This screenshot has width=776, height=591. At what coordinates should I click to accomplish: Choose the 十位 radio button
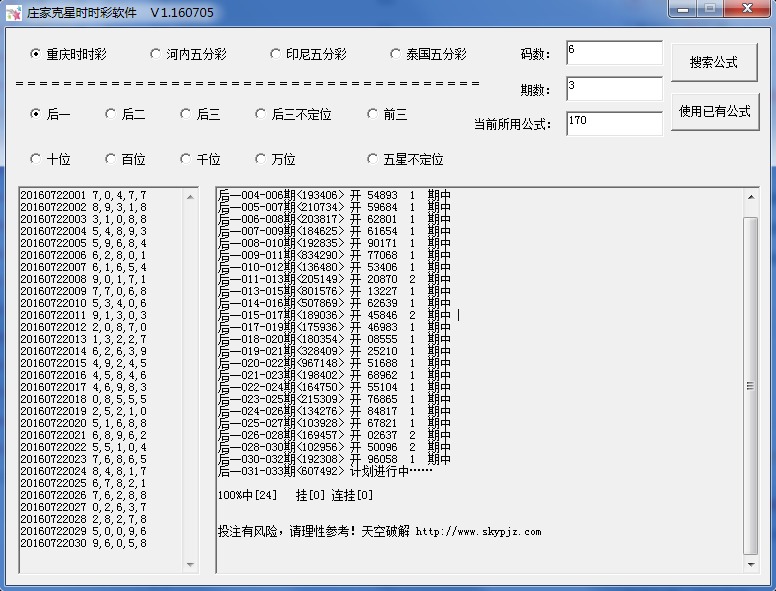[36, 159]
